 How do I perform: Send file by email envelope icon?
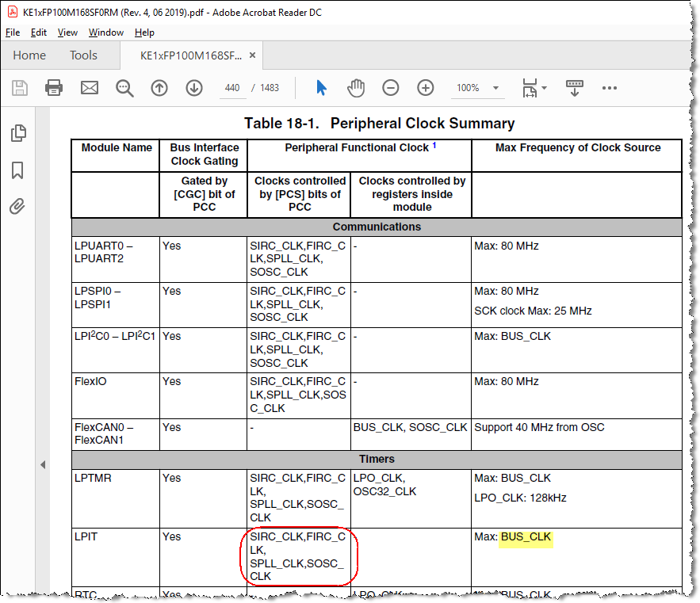point(90,88)
